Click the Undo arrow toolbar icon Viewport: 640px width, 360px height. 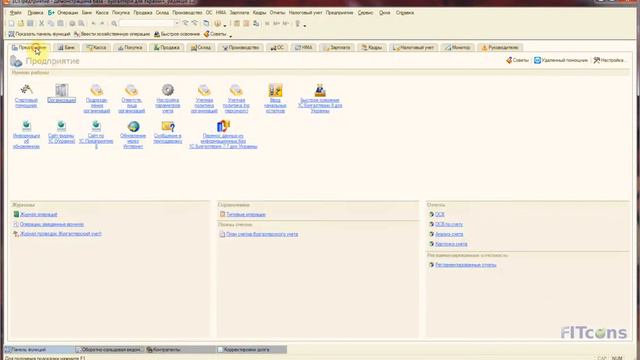tap(93, 24)
